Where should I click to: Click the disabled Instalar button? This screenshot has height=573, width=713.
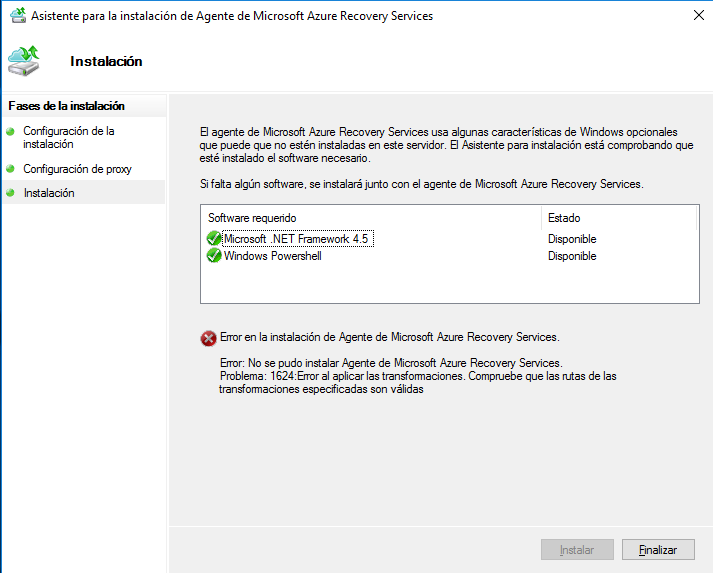(577, 550)
